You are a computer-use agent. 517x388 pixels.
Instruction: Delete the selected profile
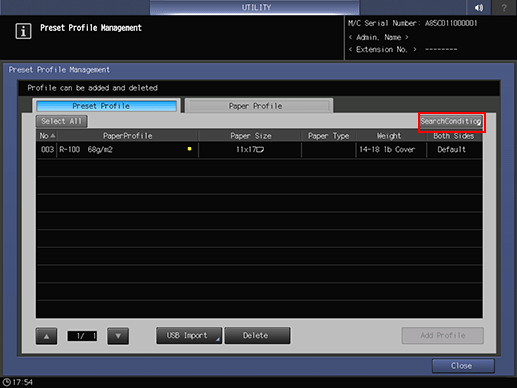click(257, 335)
